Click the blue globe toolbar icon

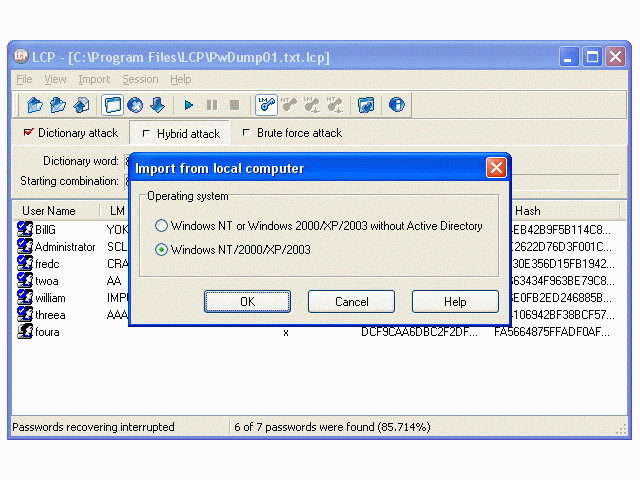coord(135,105)
